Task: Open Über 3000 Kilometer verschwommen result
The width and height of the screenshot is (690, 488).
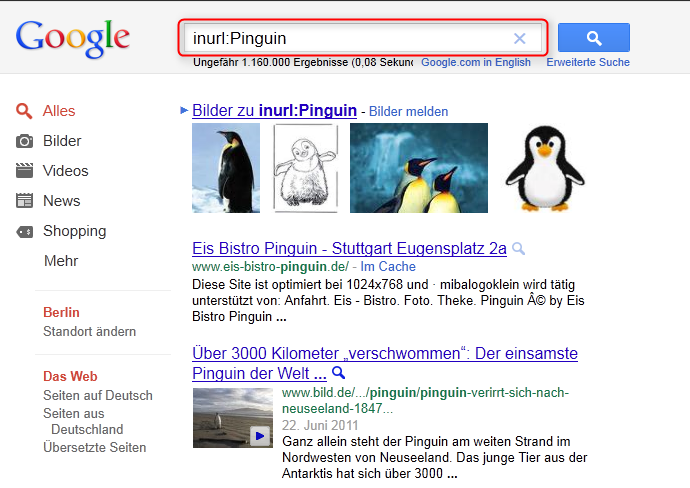Action: pos(385,363)
